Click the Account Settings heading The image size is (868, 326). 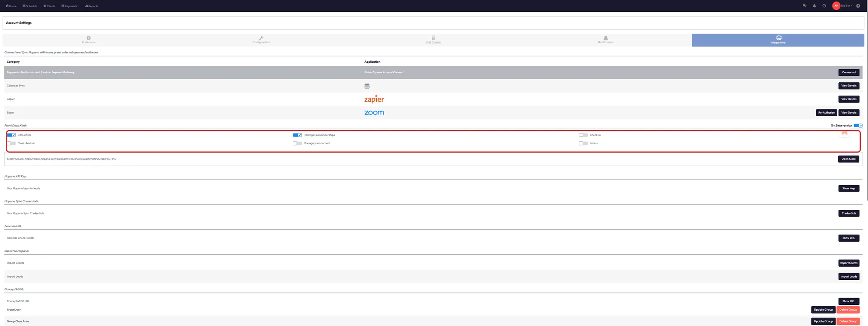click(x=19, y=23)
